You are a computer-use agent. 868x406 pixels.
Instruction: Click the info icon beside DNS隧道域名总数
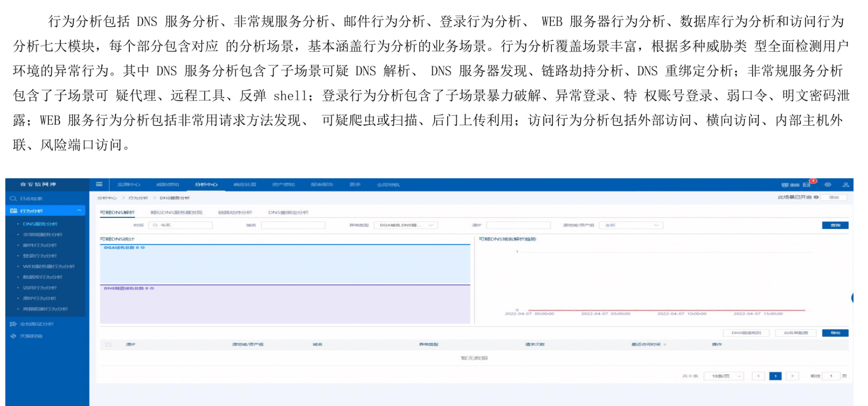[x=152, y=288]
